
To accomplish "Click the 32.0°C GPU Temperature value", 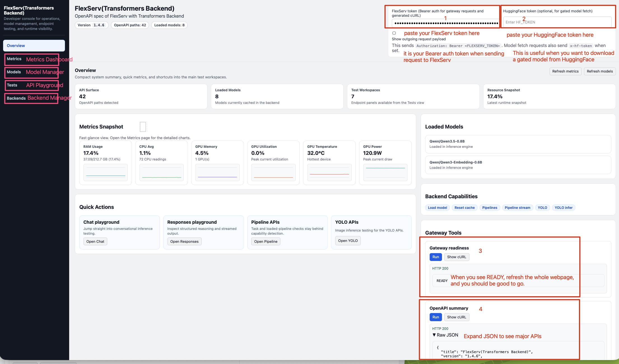I will click(316, 153).
